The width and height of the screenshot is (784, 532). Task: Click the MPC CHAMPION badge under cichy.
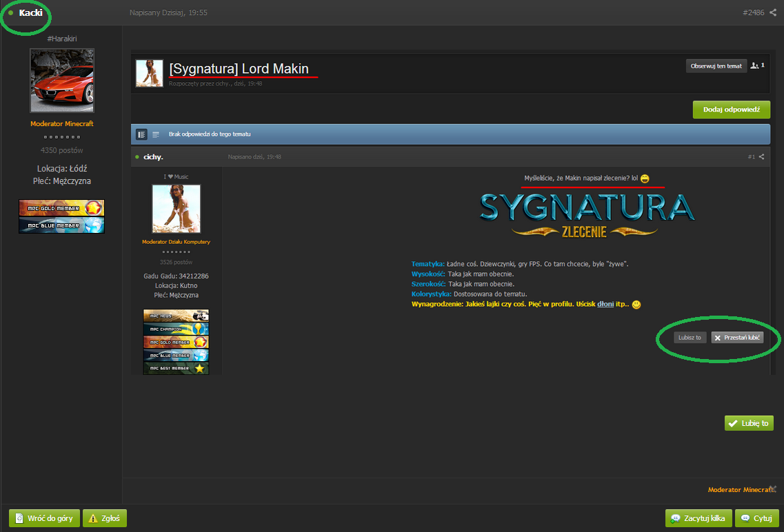pyautogui.click(x=176, y=329)
